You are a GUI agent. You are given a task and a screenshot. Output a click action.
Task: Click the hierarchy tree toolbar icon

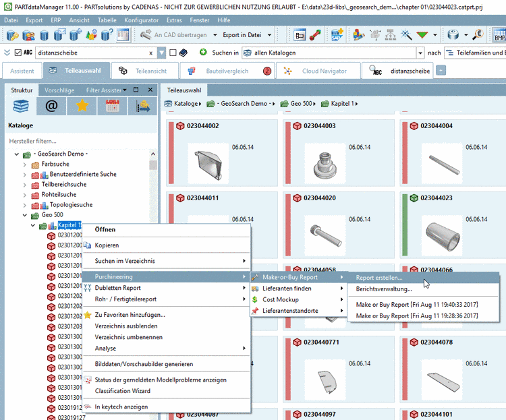391,35
